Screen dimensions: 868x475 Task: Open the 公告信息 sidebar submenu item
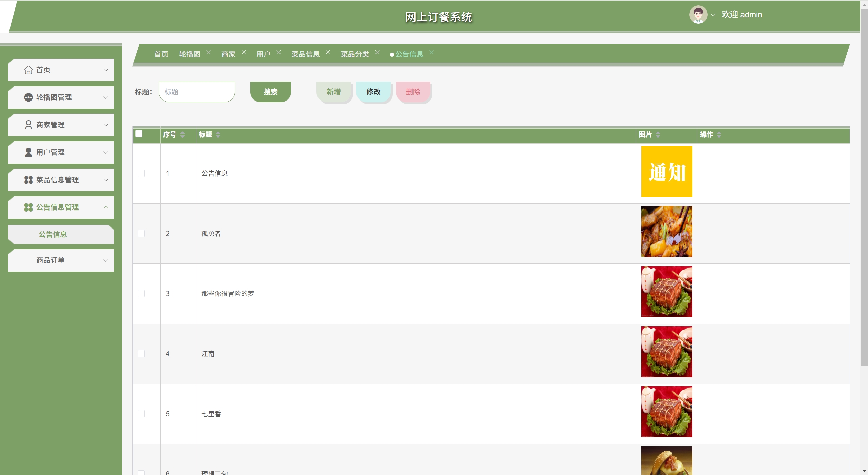pos(53,234)
